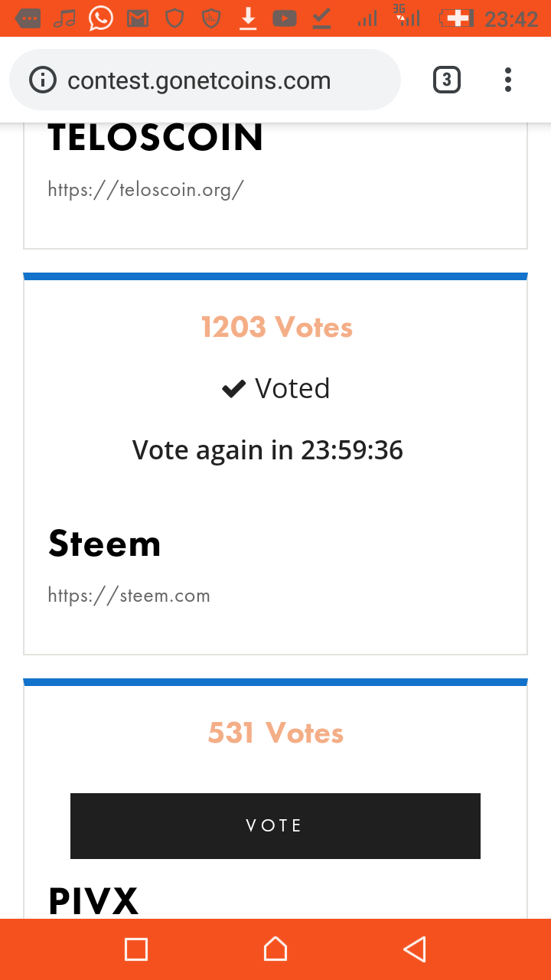Viewport: 551px width, 980px height.
Task: Tap the 1203 Votes count
Action: point(276,327)
